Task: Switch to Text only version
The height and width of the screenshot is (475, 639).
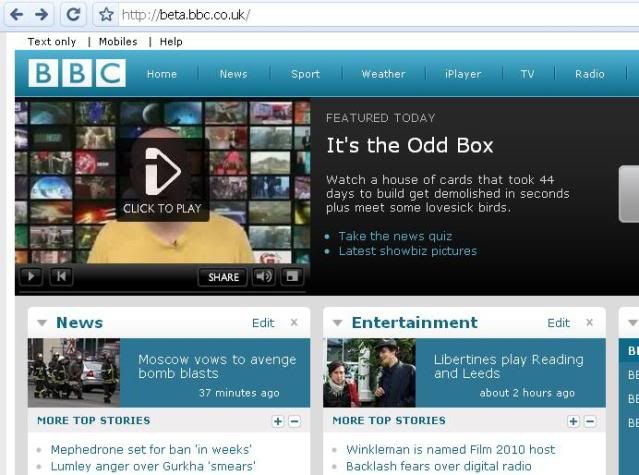Action: click(52, 42)
